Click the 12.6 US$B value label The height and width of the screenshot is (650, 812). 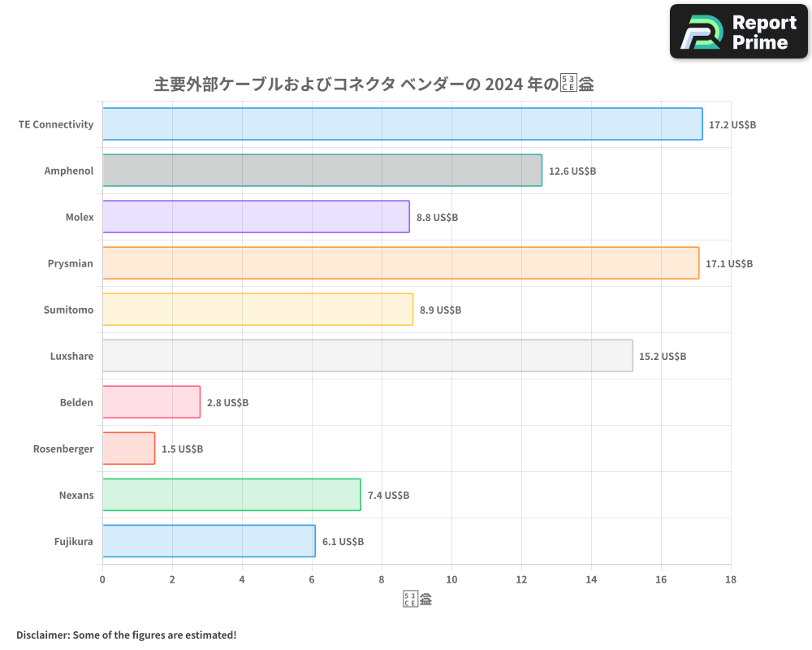[x=571, y=171]
